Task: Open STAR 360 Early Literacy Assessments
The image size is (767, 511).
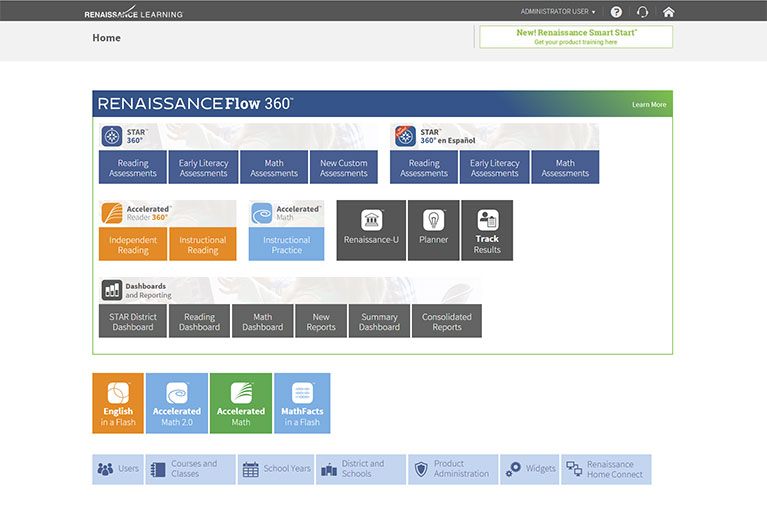Action: [x=203, y=167]
